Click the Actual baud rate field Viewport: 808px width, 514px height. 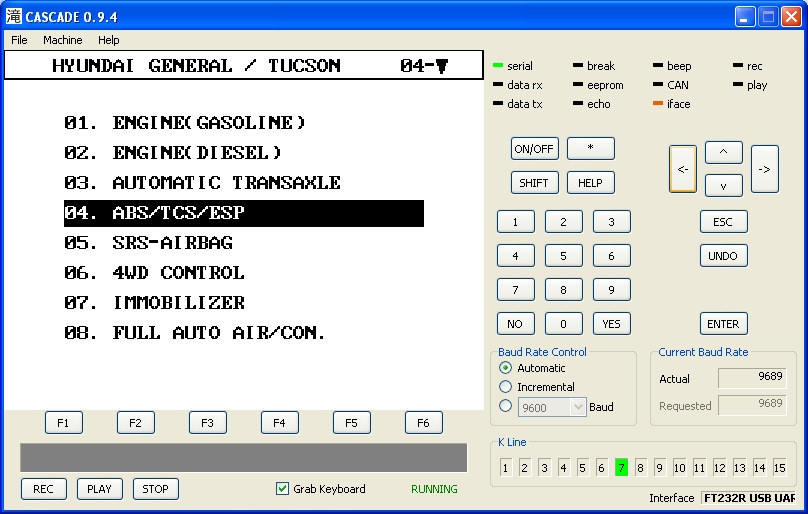tap(752, 378)
